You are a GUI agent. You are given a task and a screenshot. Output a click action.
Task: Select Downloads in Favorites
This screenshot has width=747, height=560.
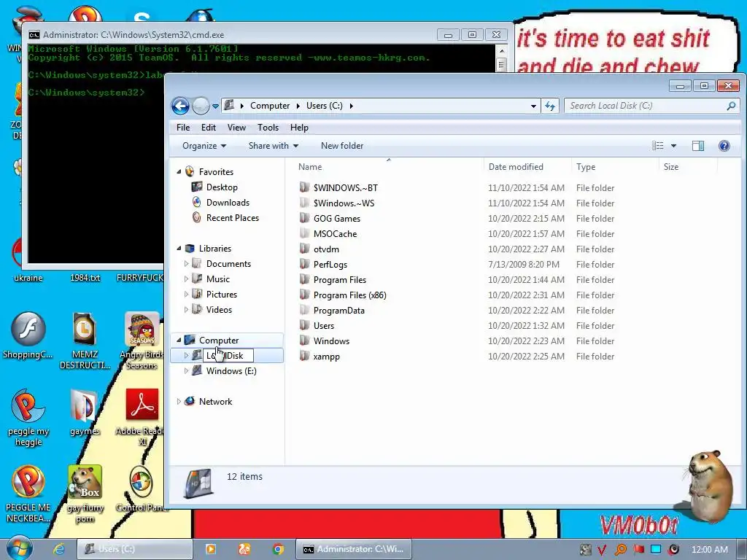[x=228, y=203]
